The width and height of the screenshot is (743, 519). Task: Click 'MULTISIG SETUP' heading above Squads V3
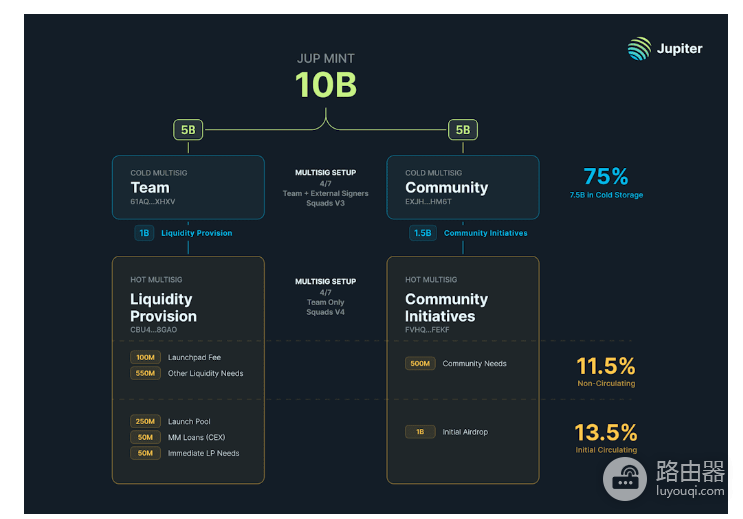[x=326, y=173]
